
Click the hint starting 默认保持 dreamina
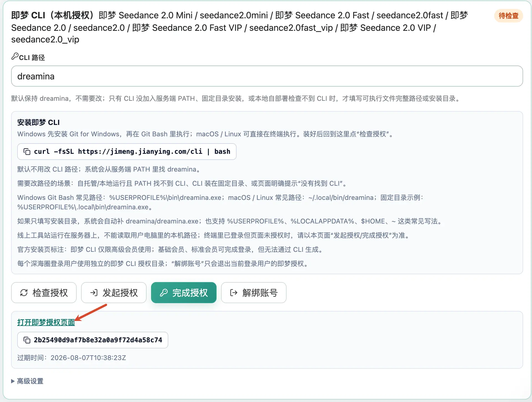(x=236, y=99)
